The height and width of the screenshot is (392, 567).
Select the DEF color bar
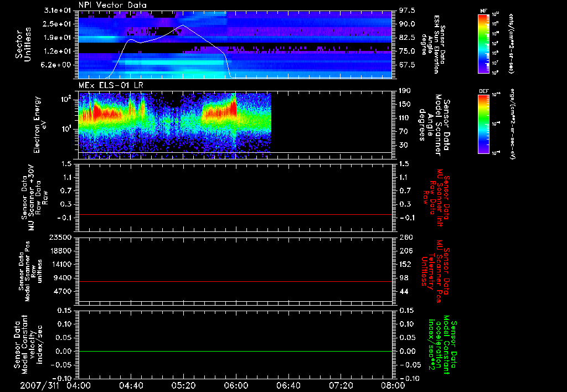(x=483, y=124)
